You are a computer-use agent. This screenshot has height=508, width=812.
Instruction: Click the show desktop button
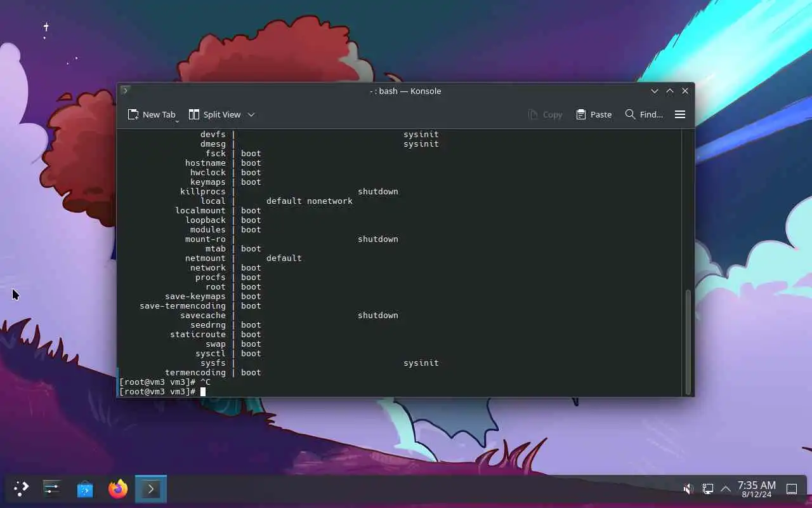tap(792, 489)
